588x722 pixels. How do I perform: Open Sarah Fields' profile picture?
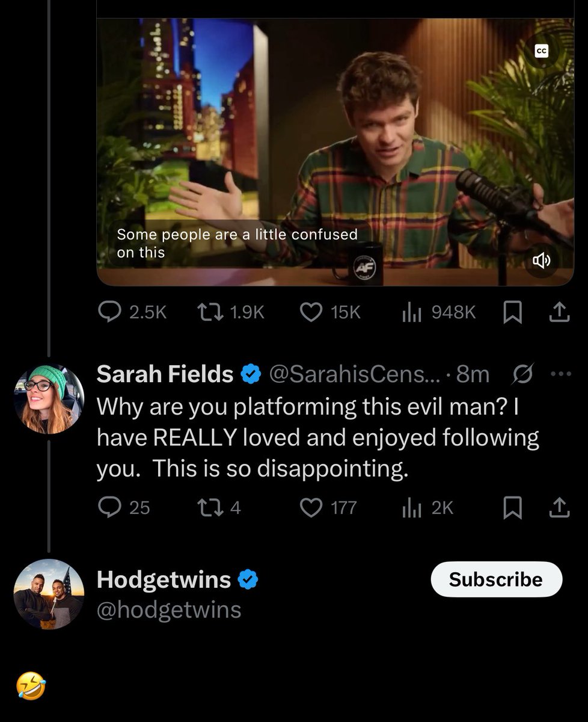(49, 399)
